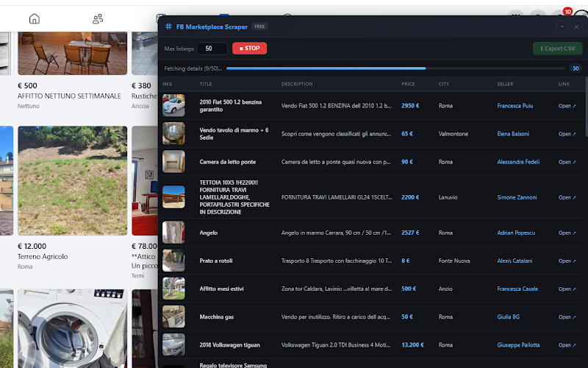Click the scraper hash logo icon
This screenshot has width=588, height=368.
coord(169,26)
